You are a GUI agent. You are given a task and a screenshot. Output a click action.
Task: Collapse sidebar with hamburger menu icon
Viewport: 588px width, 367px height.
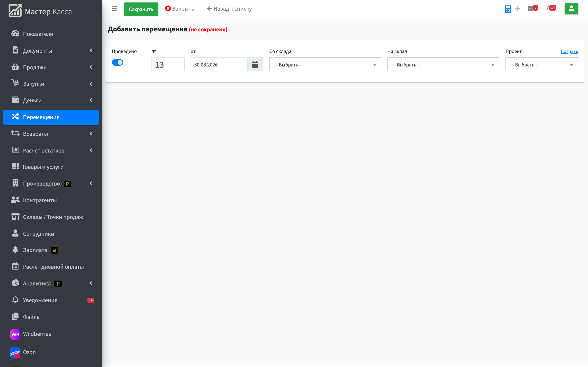pyautogui.click(x=115, y=9)
